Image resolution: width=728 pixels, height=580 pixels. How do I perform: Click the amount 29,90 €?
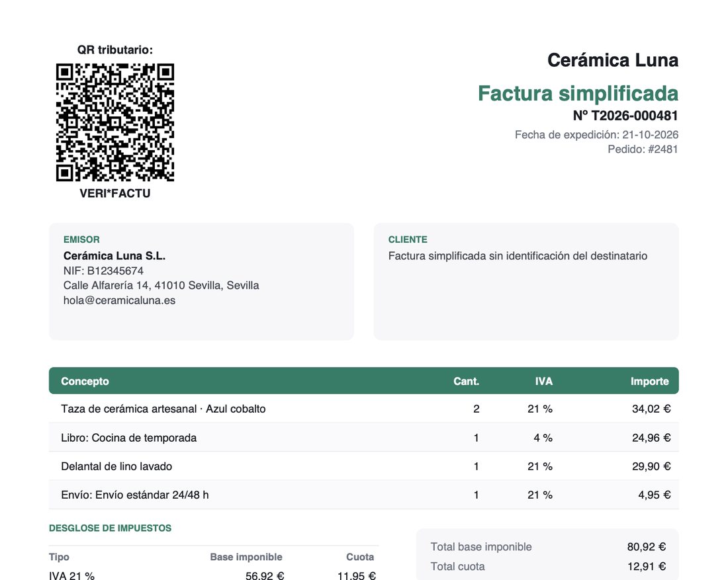pos(651,466)
